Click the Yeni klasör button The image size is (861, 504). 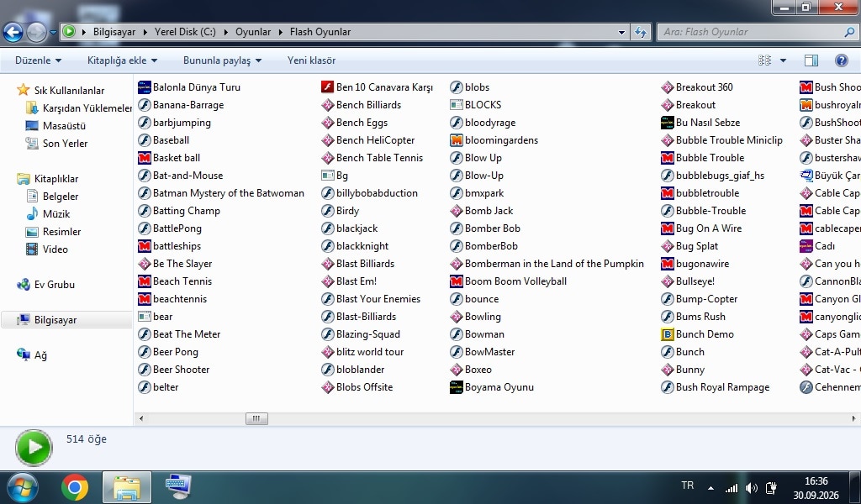coord(311,60)
